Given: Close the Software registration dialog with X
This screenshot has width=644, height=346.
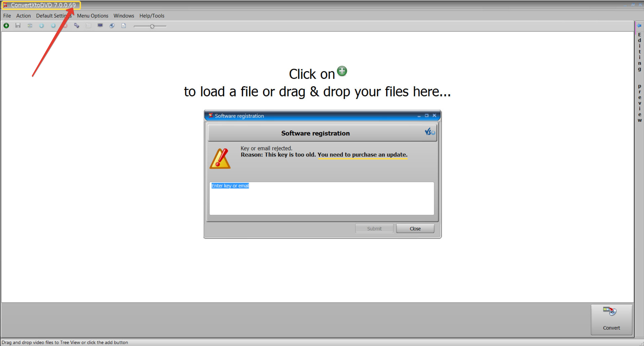Looking at the screenshot, I should pos(434,116).
